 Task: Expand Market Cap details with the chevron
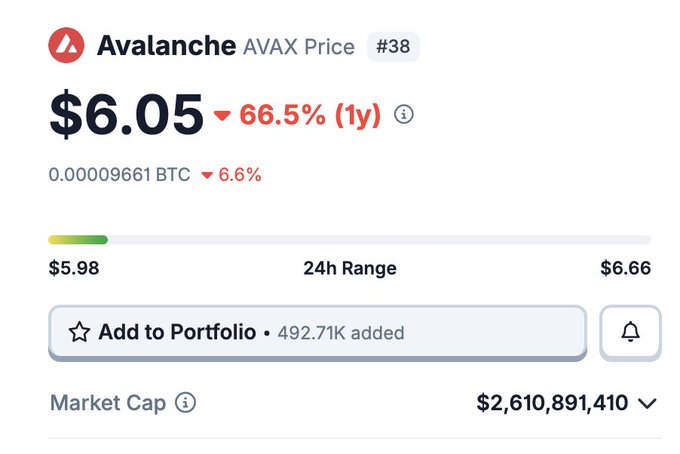click(647, 404)
